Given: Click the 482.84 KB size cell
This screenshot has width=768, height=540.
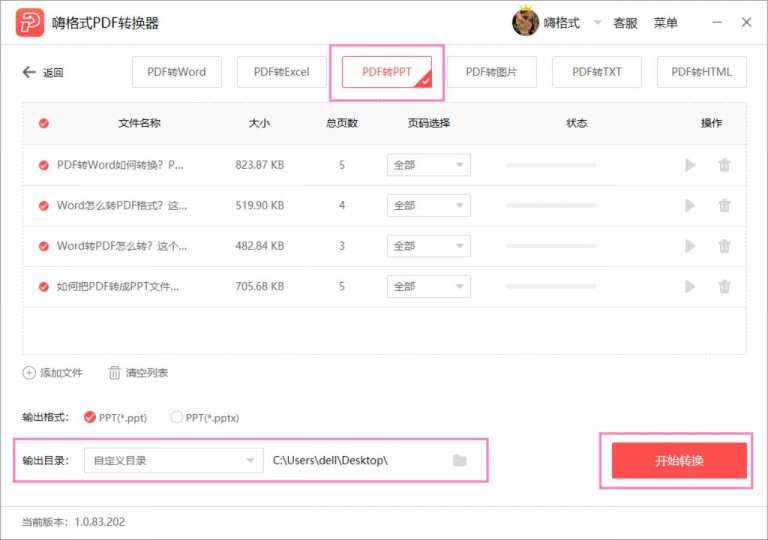Looking at the screenshot, I should tap(260, 246).
